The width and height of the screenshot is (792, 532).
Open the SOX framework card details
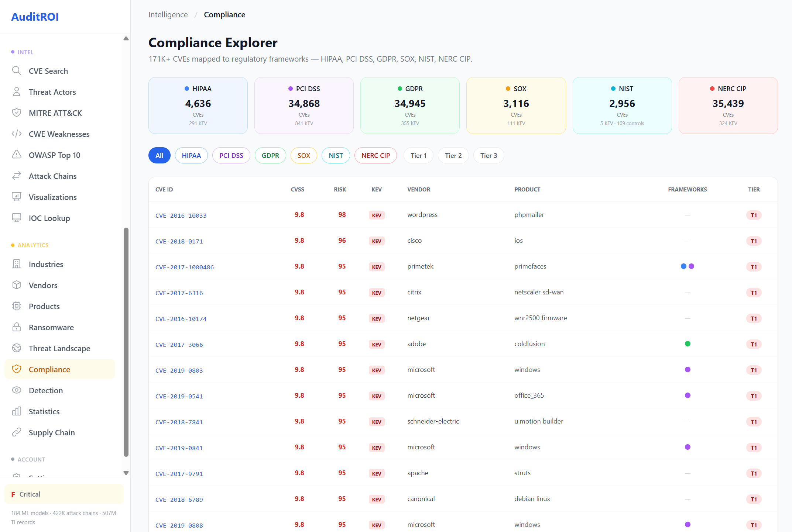(516, 106)
